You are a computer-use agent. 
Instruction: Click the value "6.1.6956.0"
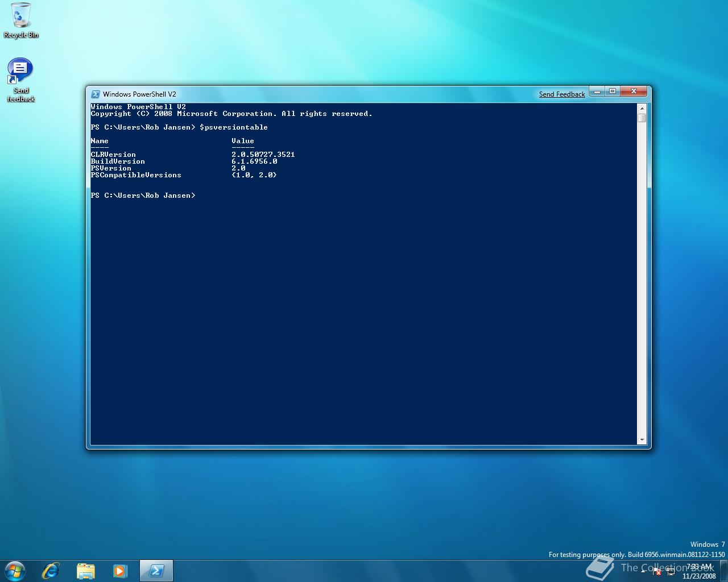[x=254, y=161]
